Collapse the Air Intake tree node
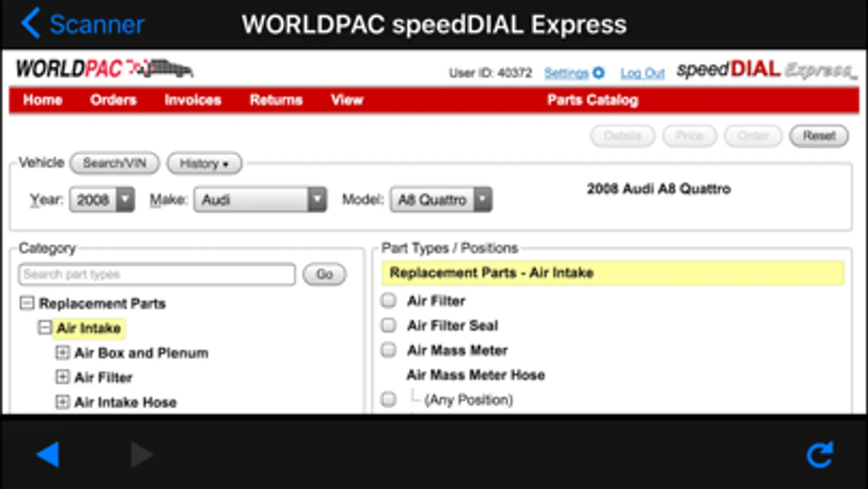Image resolution: width=868 pixels, height=489 pixels. click(45, 328)
